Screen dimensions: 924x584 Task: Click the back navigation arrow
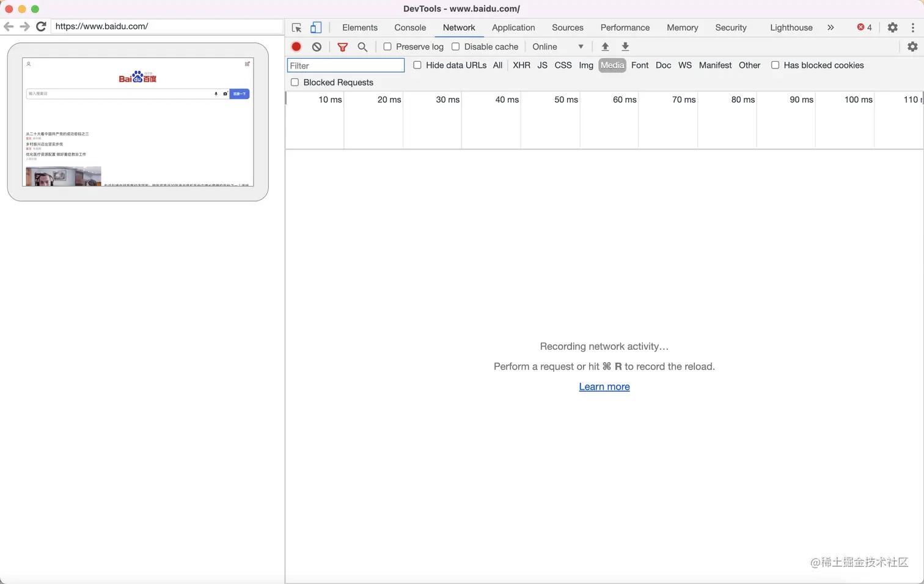(x=9, y=26)
